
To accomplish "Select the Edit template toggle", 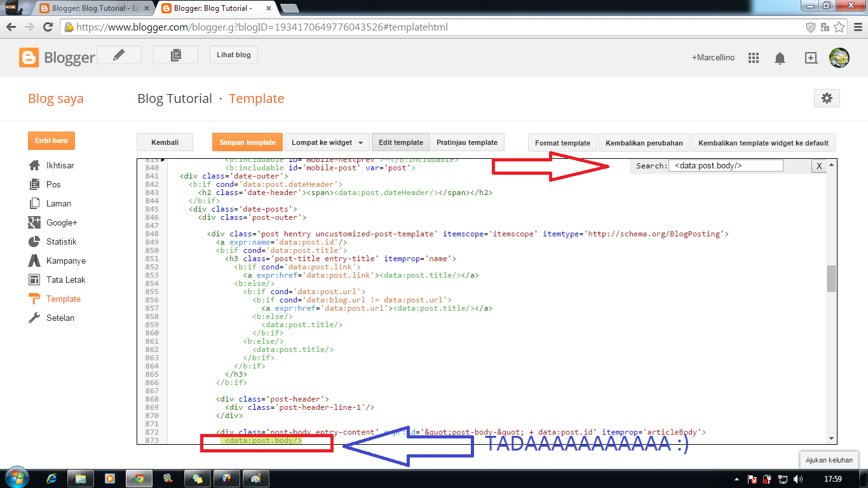I will point(401,142).
